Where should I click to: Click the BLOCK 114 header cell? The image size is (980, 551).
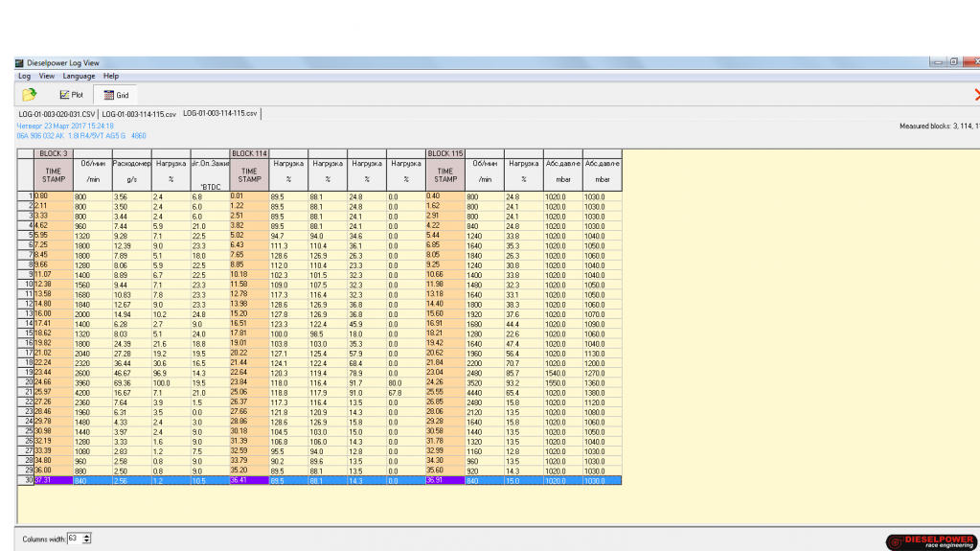[x=249, y=153]
